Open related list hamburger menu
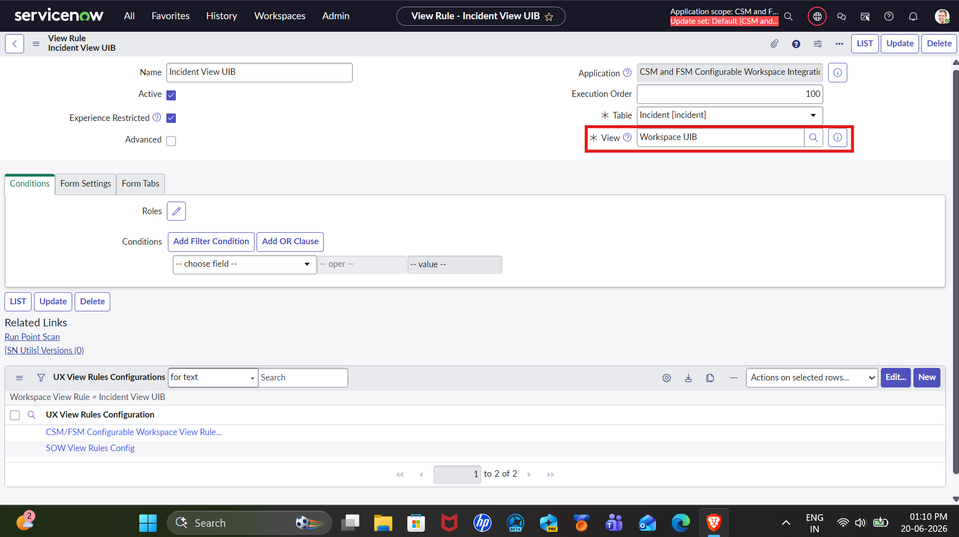Image resolution: width=959 pixels, height=537 pixels. (20, 378)
